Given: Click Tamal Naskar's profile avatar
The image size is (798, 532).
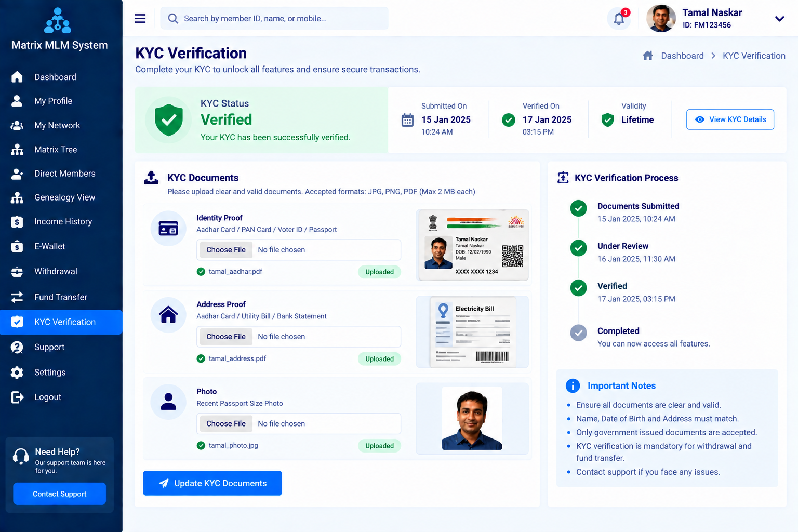Looking at the screenshot, I should pos(661,19).
